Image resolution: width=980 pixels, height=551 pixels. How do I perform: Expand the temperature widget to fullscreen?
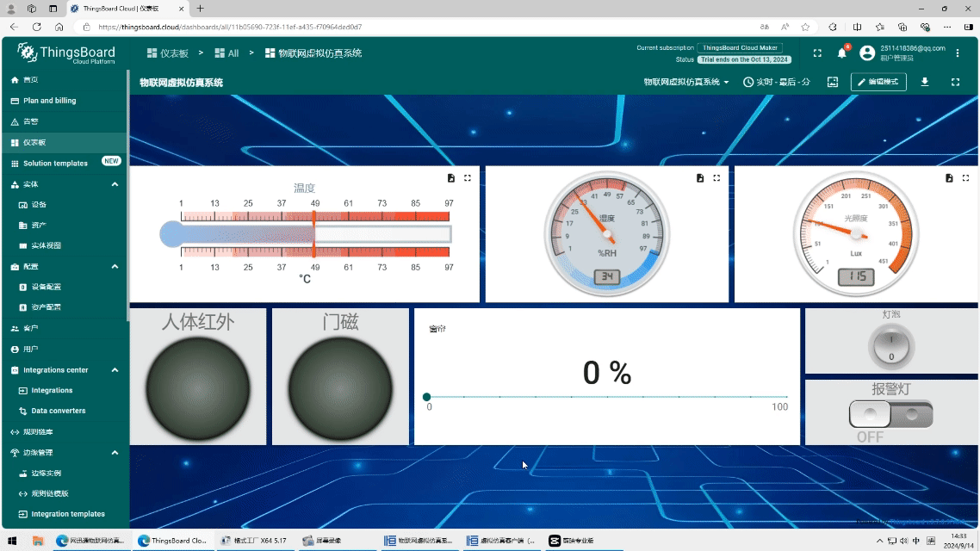[x=468, y=178]
